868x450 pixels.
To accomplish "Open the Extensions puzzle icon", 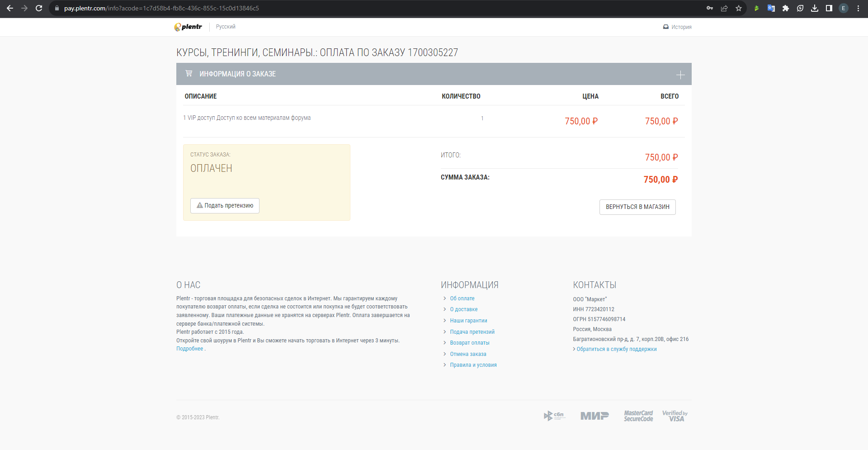I will (x=786, y=8).
